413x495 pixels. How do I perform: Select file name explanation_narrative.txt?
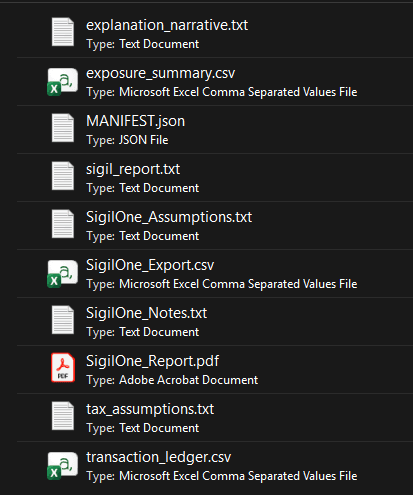167,25
